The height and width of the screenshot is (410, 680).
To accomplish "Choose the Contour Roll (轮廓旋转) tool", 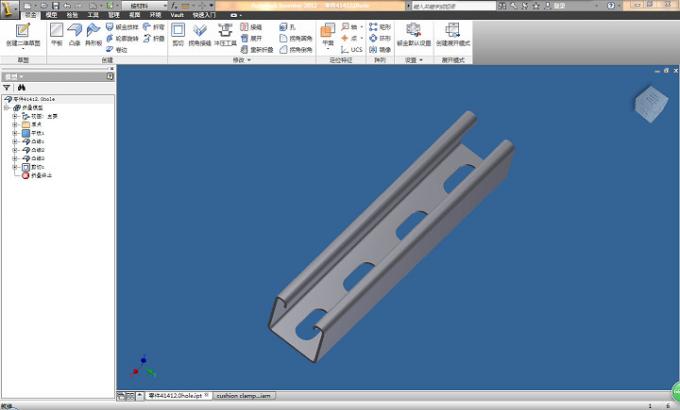I will pos(122,38).
